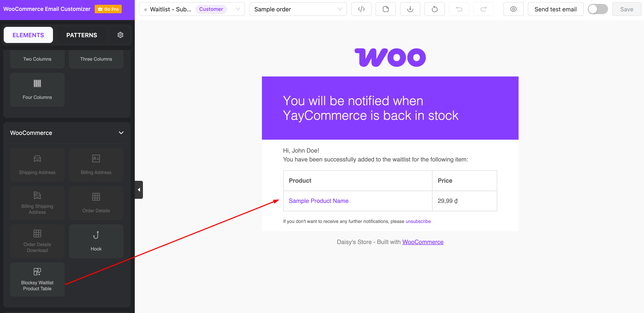Toggle the template enable switch
Image resolution: width=644 pixels, height=313 pixels.
597,9
